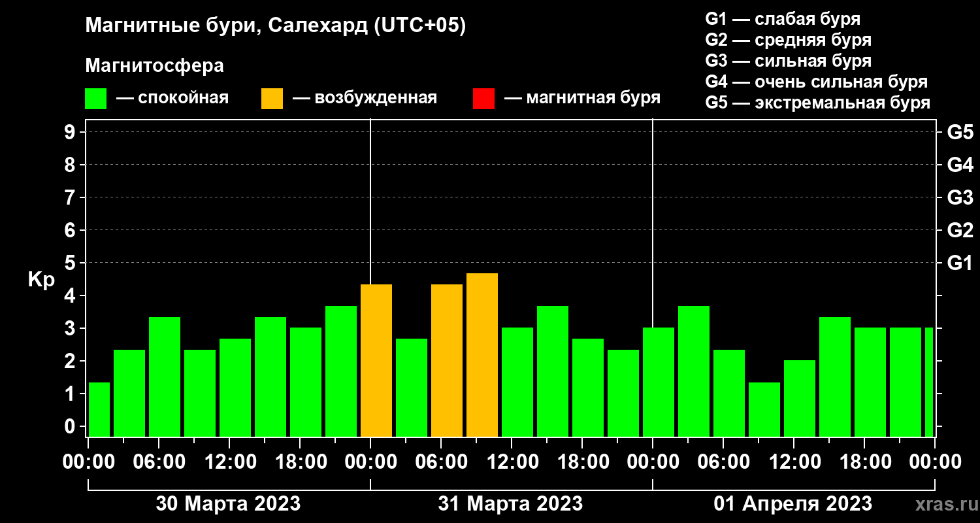Screen dimensions: 980x523
Task: Click the red 'магнитная буря' legend swatch
Action: click(483, 99)
